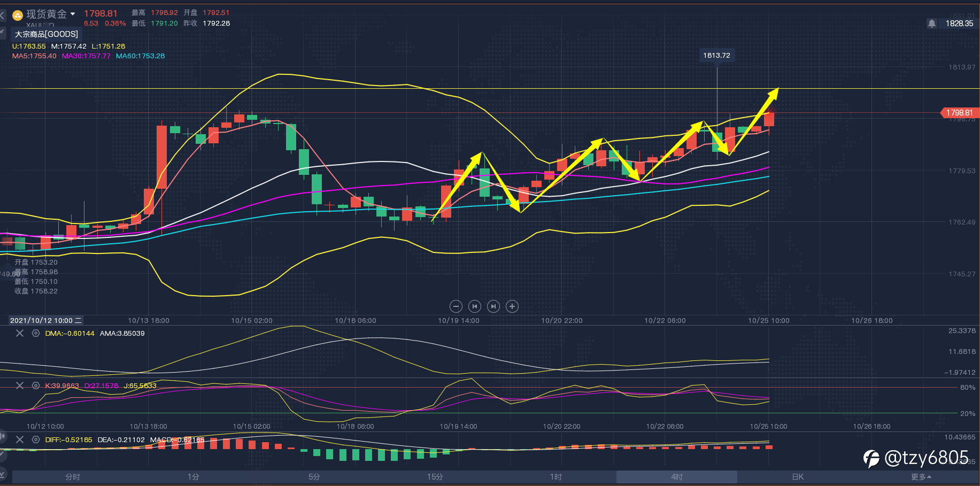The height and width of the screenshot is (486, 980).
Task: Click the AMA:3.85039 readout
Action: pyautogui.click(x=122, y=333)
